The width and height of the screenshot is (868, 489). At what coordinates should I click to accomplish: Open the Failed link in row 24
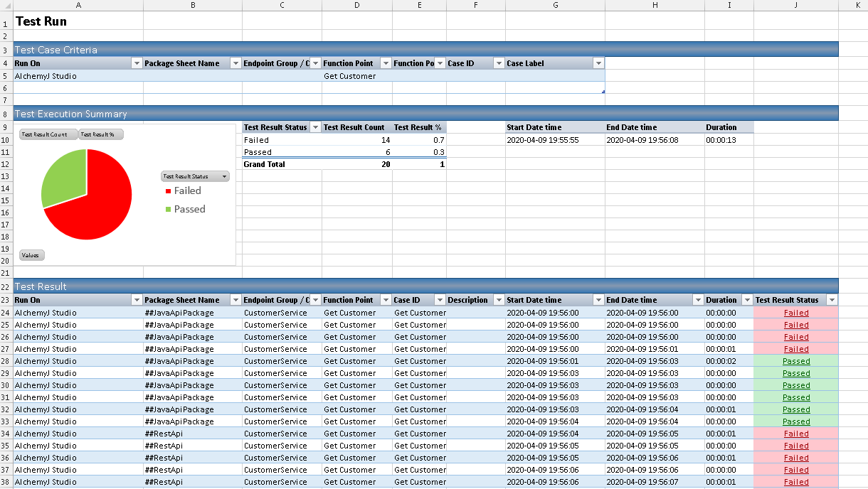[796, 313]
